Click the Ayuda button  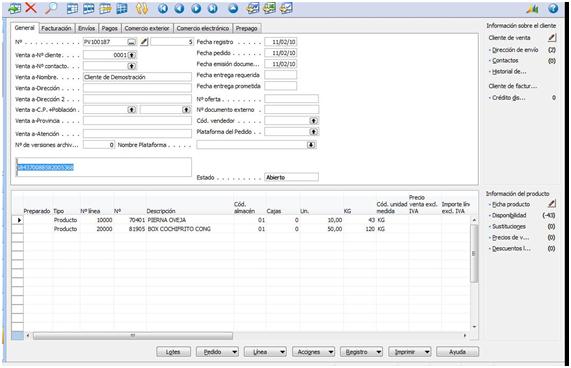point(457,352)
